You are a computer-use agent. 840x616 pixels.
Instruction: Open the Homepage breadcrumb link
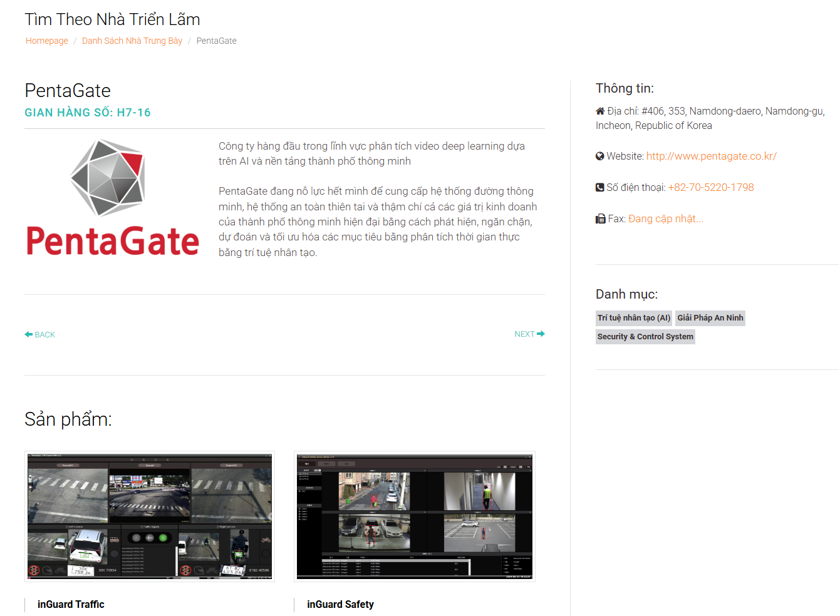(x=47, y=41)
